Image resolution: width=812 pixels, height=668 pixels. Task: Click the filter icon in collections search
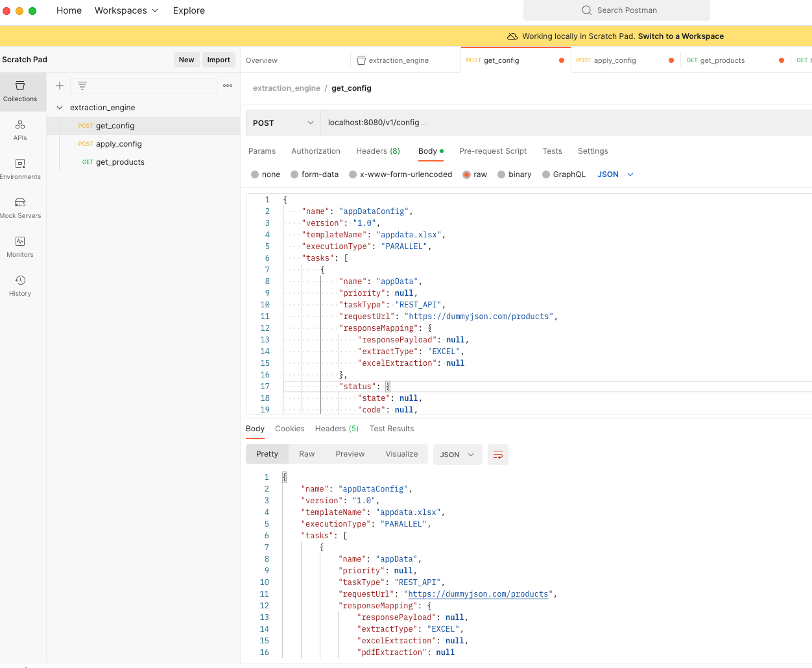pyautogui.click(x=82, y=86)
